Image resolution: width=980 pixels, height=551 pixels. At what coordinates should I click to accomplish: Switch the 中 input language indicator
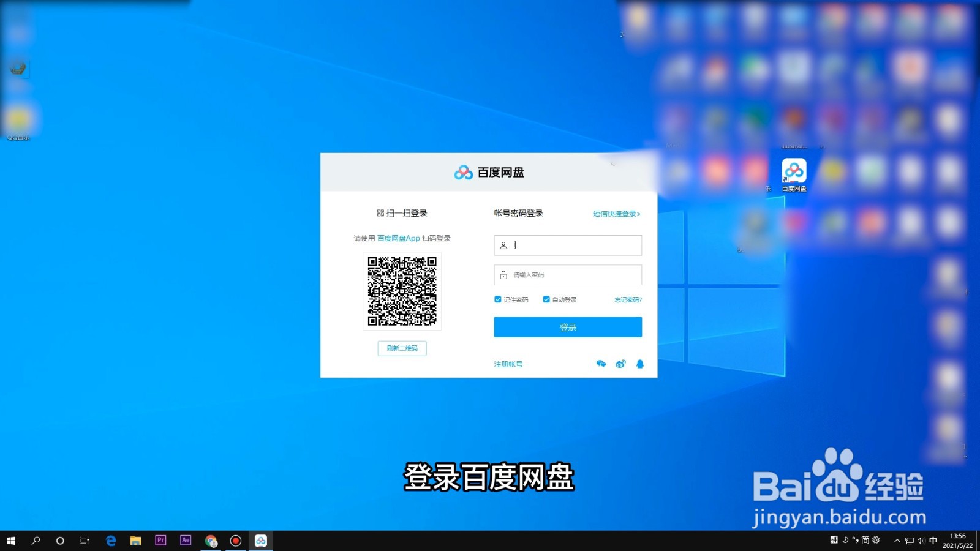pyautogui.click(x=933, y=541)
